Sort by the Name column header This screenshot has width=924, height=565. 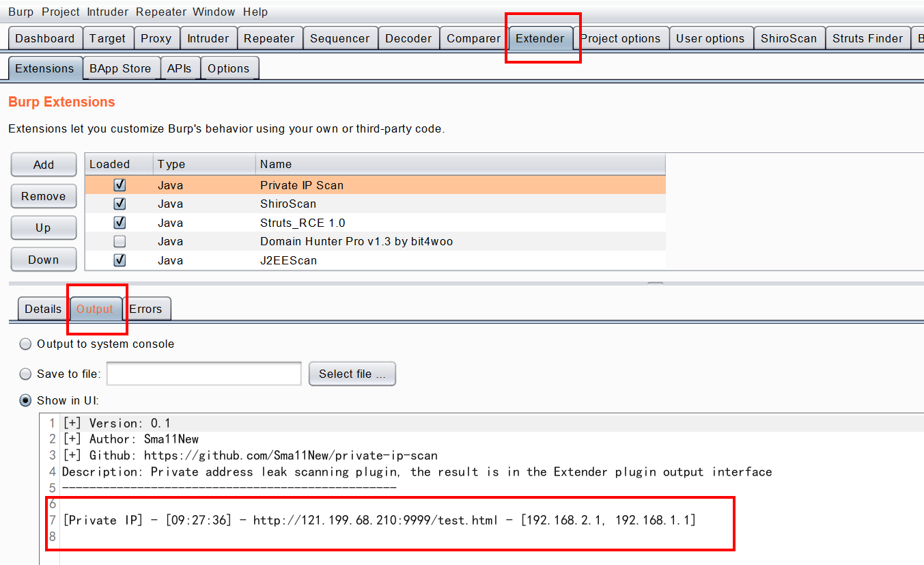point(460,164)
